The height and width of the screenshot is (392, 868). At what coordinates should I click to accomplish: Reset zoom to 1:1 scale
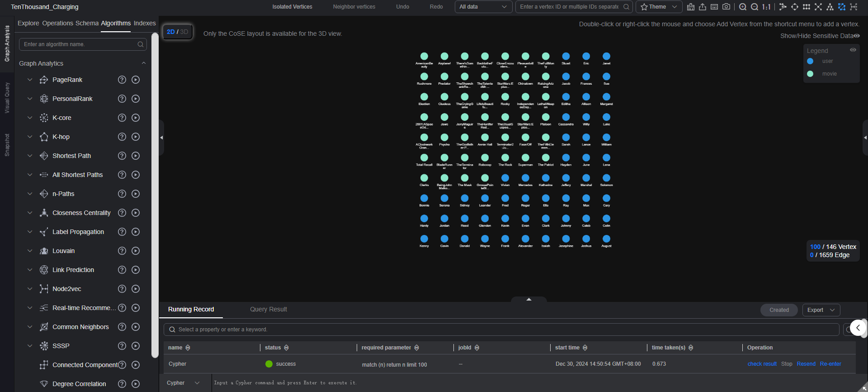coord(766,7)
